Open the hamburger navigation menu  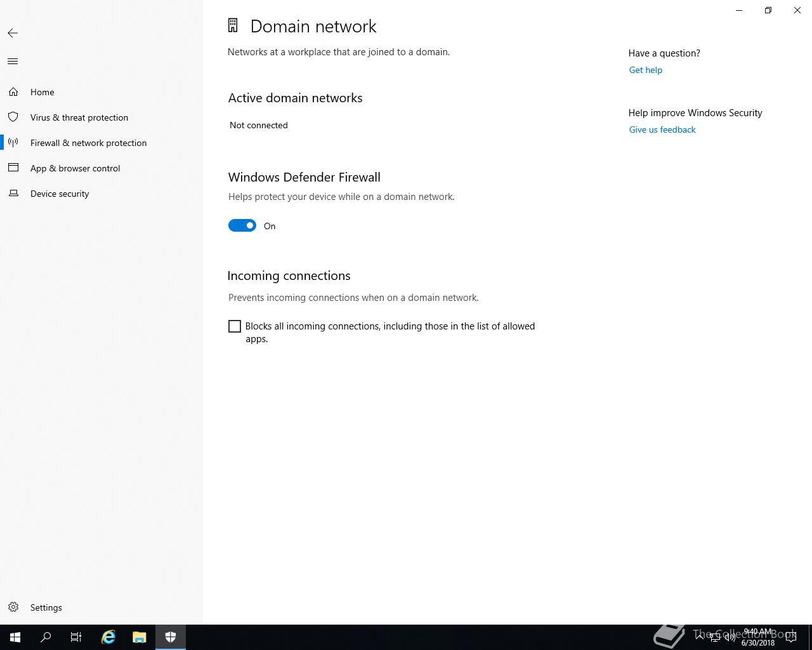coord(13,62)
